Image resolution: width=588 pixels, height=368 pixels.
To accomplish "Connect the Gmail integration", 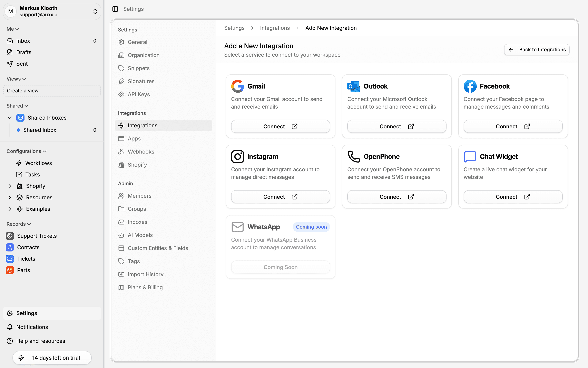I will pyautogui.click(x=280, y=127).
